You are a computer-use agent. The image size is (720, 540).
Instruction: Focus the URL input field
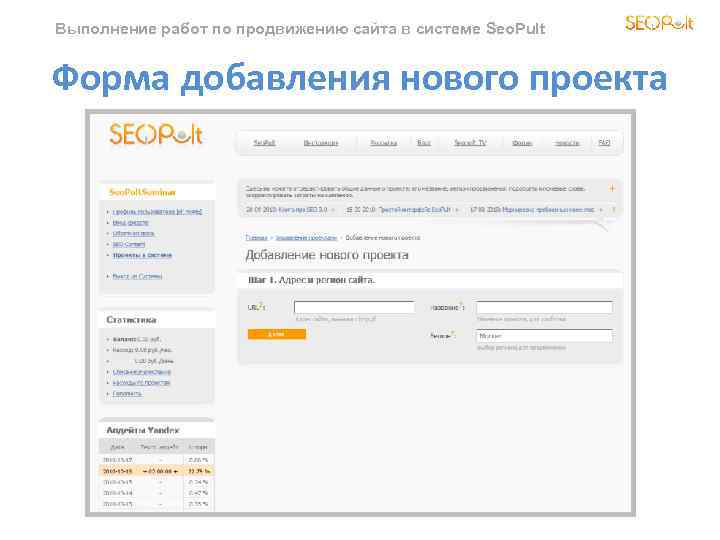[x=354, y=307]
